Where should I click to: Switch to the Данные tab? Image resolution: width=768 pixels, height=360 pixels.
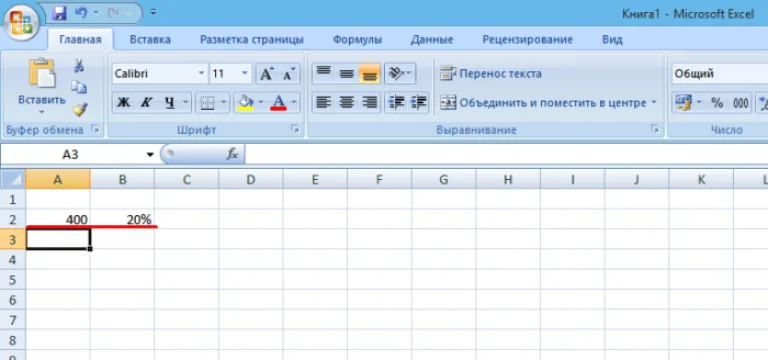pos(432,40)
